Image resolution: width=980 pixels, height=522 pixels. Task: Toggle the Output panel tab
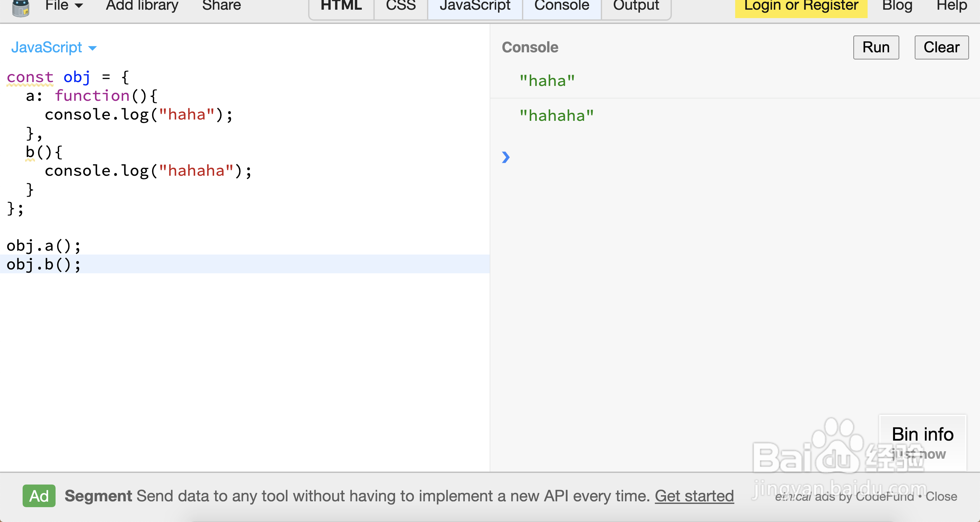tap(636, 6)
